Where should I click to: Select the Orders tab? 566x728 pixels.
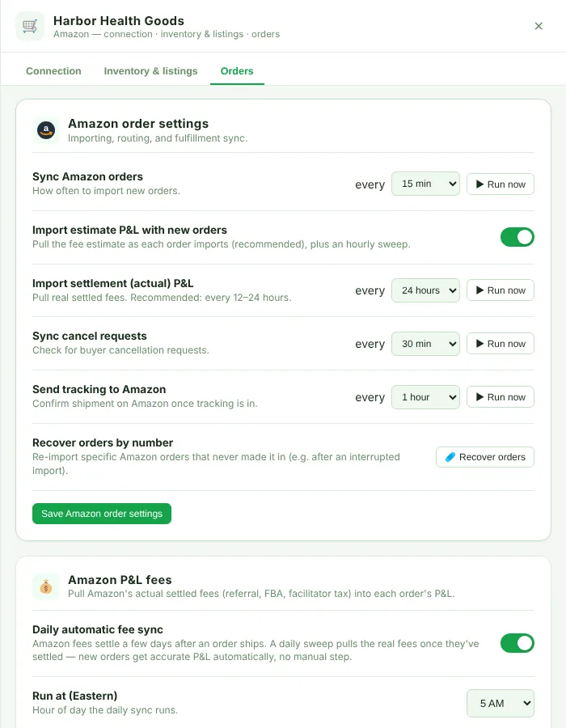[237, 71]
